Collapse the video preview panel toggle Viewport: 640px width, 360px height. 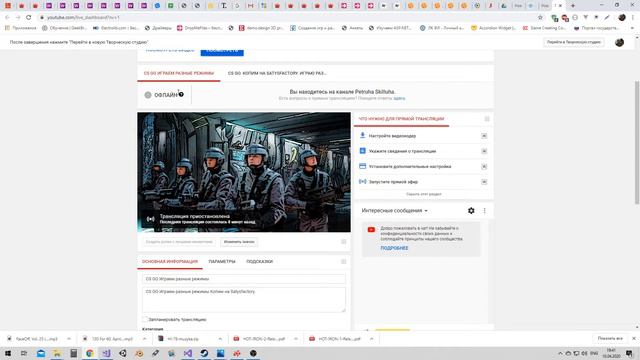tap(343, 242)
